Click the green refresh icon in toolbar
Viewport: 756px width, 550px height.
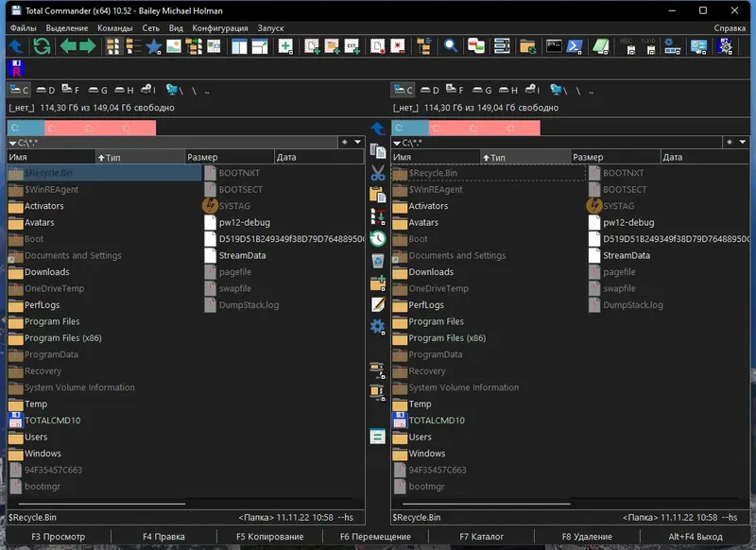(x=42, y=46)
